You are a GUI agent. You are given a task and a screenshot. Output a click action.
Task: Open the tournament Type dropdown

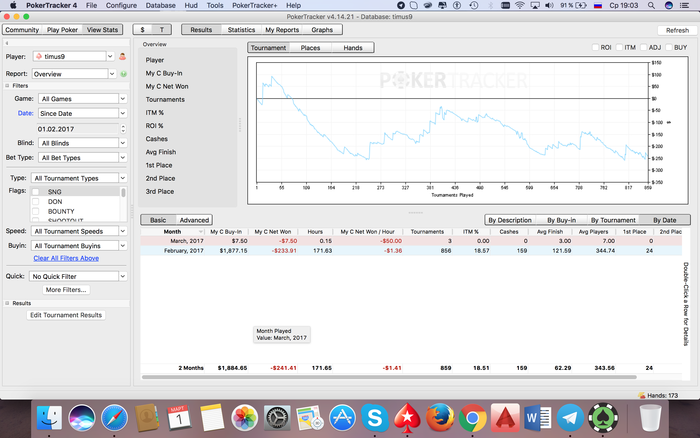[123, 178]
